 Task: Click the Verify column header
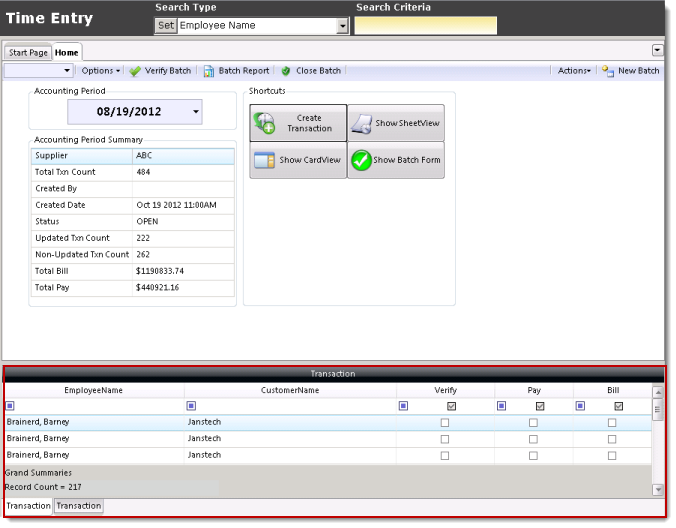(x=445, y=390)
